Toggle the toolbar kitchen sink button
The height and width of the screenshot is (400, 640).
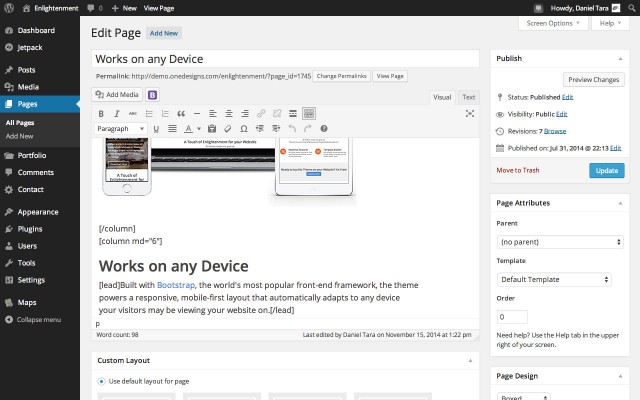[307, 114]
